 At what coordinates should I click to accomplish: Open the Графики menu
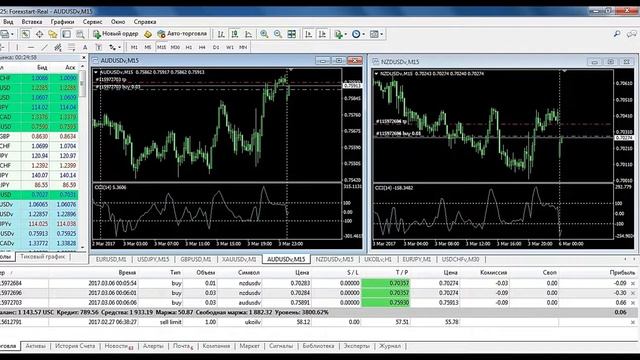62,22
